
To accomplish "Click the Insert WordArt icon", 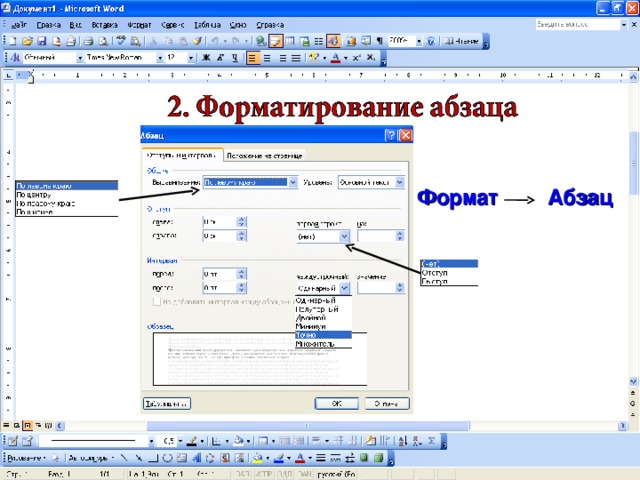I will tap(196, 458).
